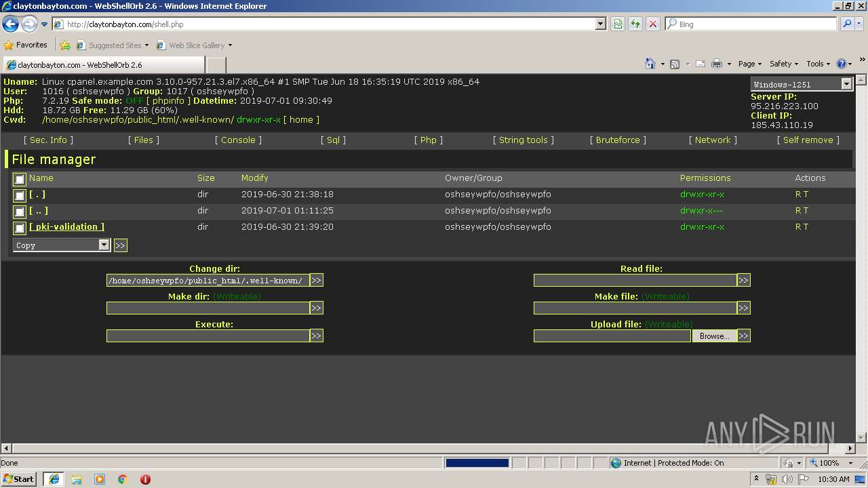
Task: Click the home link next to Cwd
Action: 301,119
